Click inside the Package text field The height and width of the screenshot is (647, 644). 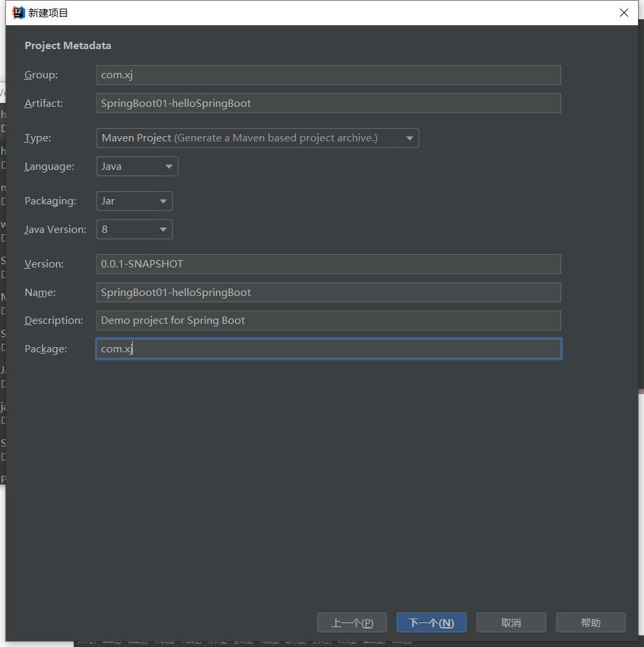(x=328, y=349)
